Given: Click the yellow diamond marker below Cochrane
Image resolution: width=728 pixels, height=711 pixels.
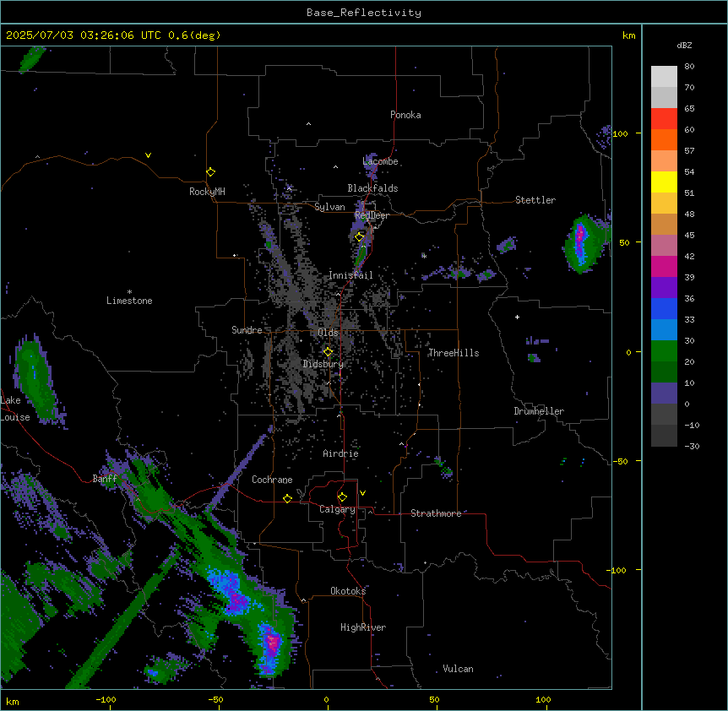Looking at the screenshot, I should point(287,498).
